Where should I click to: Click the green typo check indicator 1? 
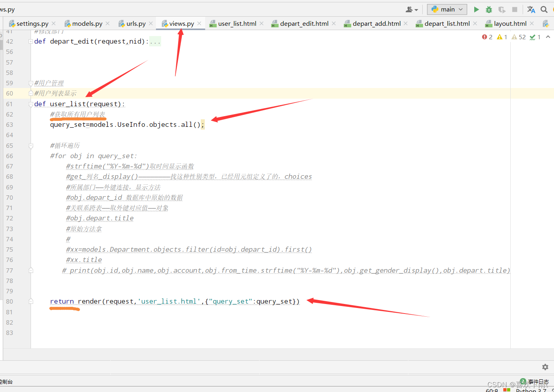point(535,37)
